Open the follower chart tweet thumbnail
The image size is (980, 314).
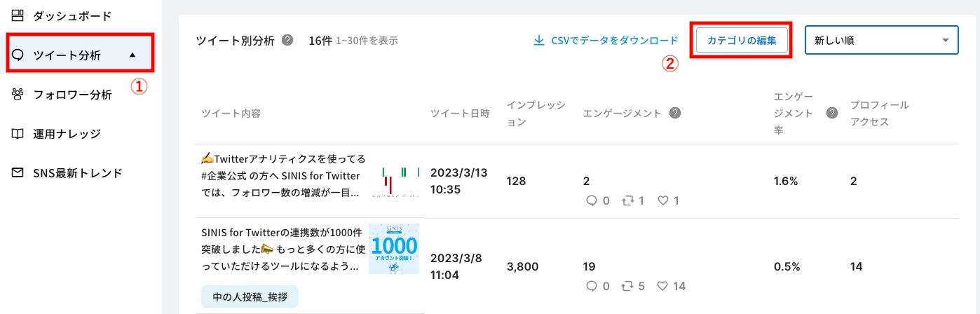click(394, 181)
